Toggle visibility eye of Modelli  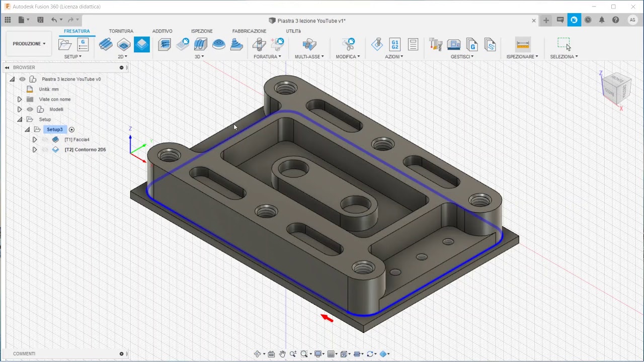click(30, 109)
